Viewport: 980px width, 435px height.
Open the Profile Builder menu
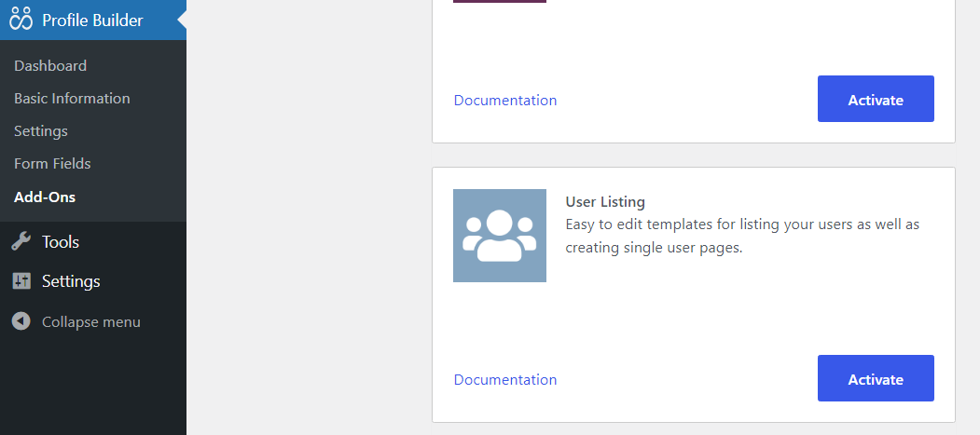[x=93, y=20]
